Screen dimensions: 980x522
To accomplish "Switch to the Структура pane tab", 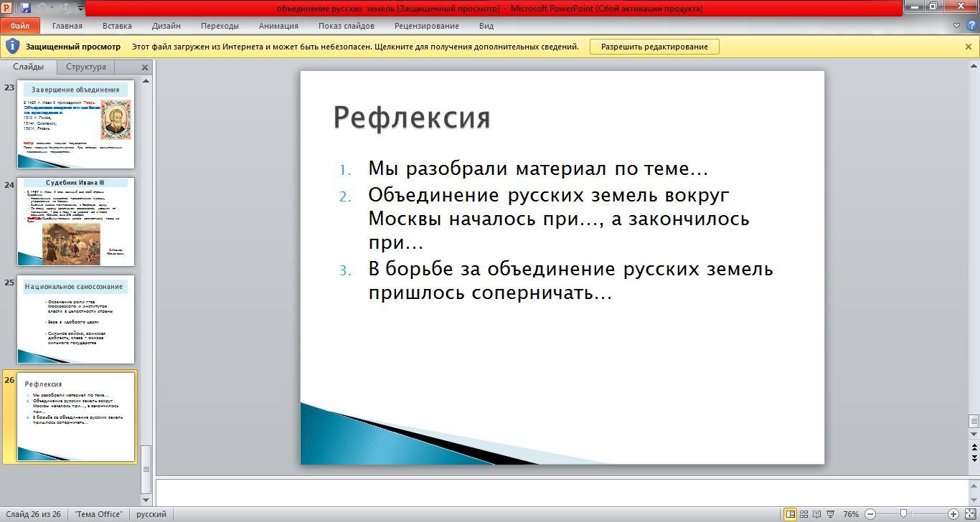I will tap(86, 67).
